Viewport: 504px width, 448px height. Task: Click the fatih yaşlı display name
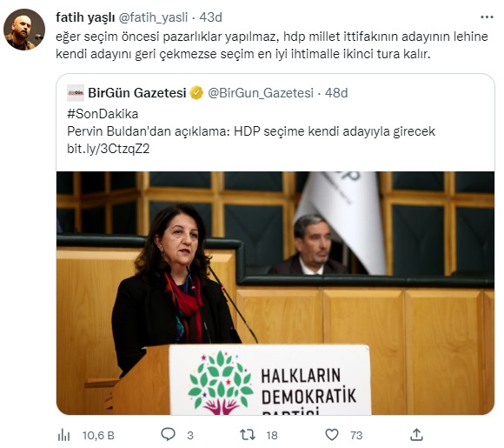[x=85, y=17]
